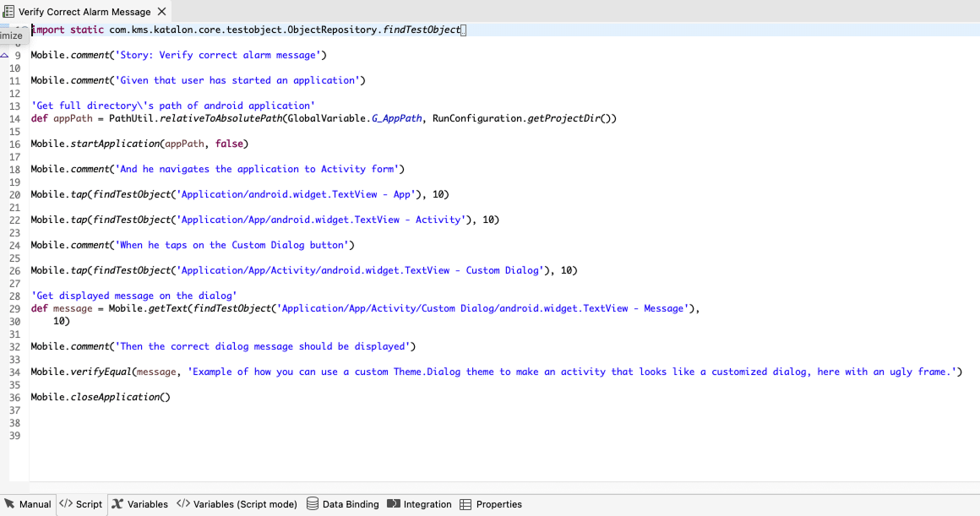This screenshot has height=516, width=980.
Task: Click the def appPath declaration line
Action: 324,118
